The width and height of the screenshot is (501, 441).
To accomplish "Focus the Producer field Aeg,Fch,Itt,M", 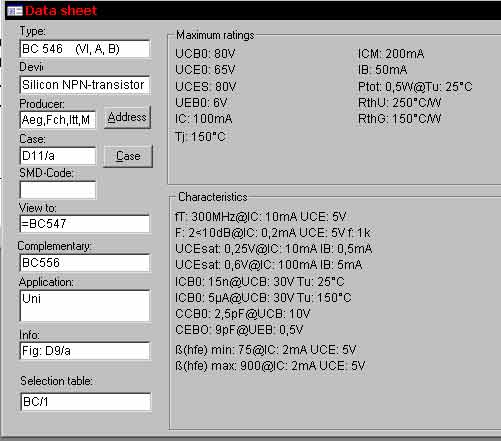I will point(58,120).
